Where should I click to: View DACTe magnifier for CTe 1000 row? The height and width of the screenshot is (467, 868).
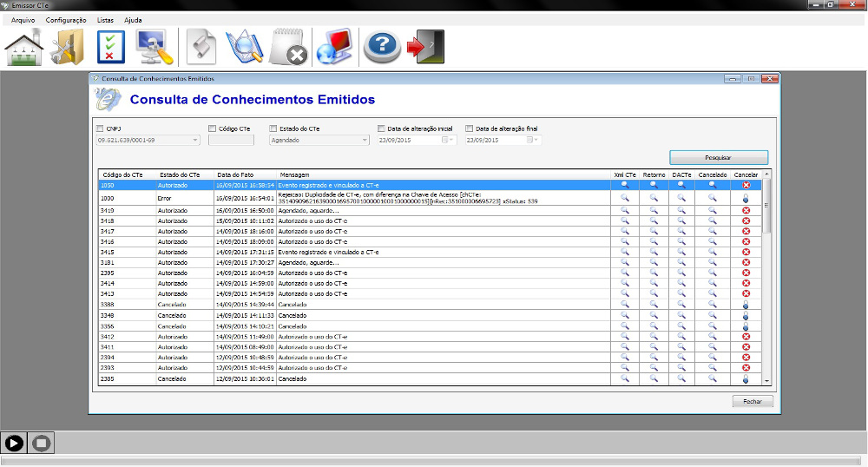coord(682,198)
